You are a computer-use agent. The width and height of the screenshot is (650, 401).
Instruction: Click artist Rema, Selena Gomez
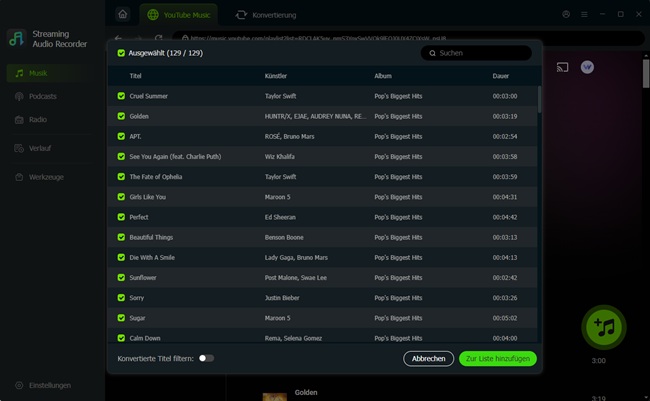[x=293, y=338]
